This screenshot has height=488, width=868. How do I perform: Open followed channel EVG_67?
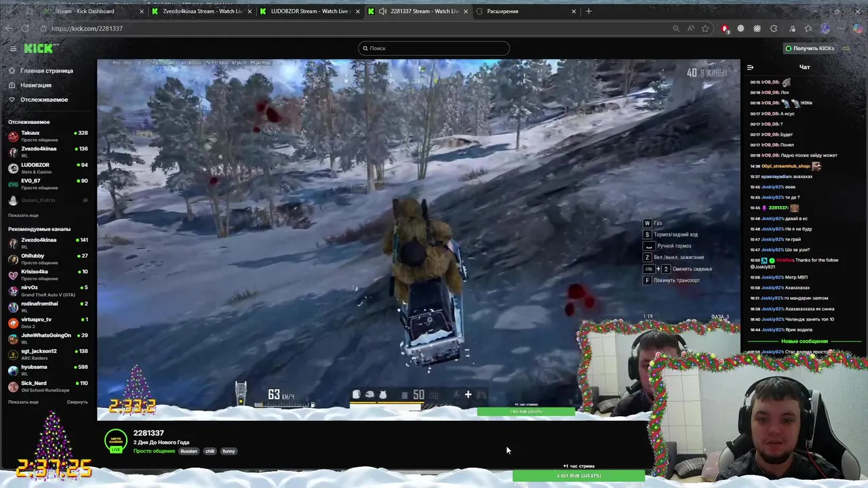[x=47, y=184]
